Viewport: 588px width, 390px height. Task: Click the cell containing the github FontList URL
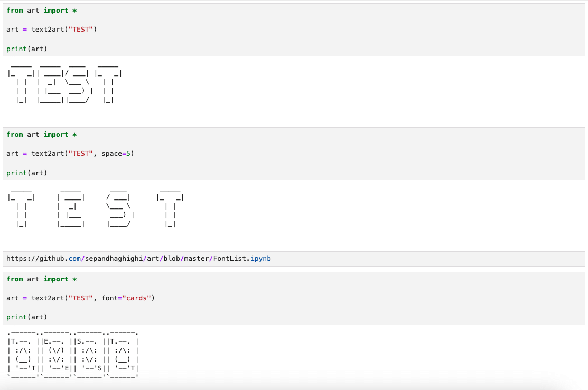click(294, 259)
